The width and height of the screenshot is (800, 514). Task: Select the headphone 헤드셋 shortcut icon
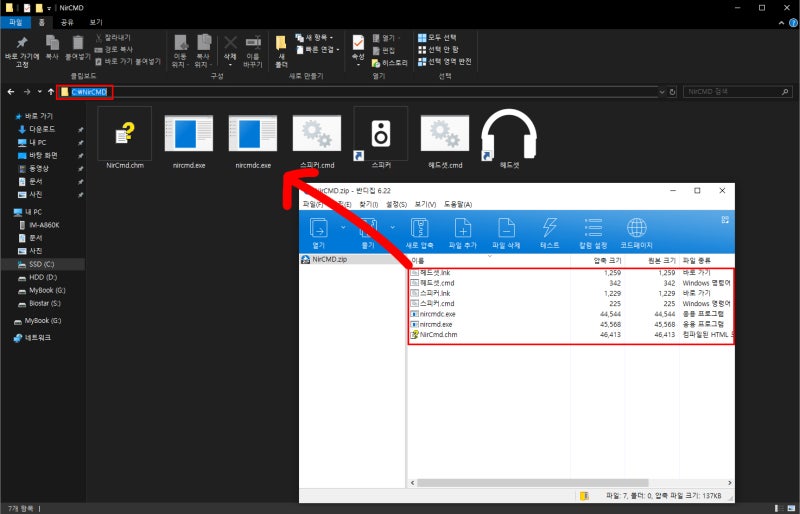click(509, 139)
